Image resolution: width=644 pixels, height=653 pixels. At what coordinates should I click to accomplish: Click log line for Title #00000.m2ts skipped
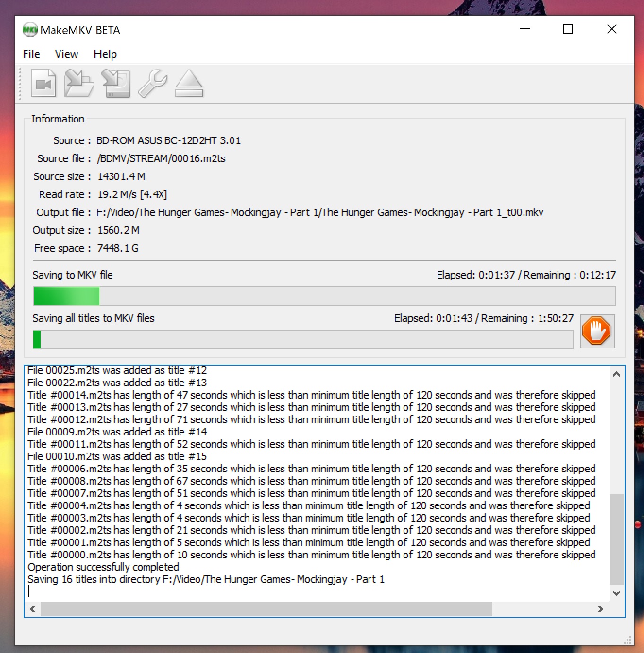tap(312, 555)
